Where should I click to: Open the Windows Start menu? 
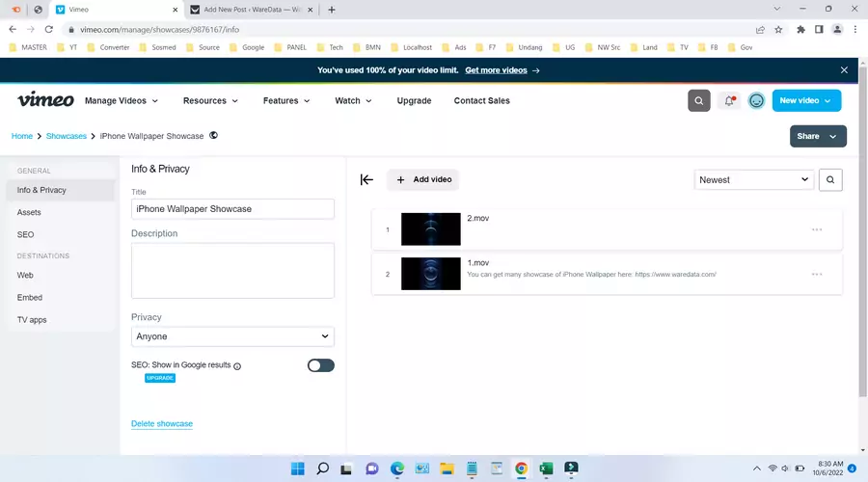pyautogui.click(x=297, y=469)
